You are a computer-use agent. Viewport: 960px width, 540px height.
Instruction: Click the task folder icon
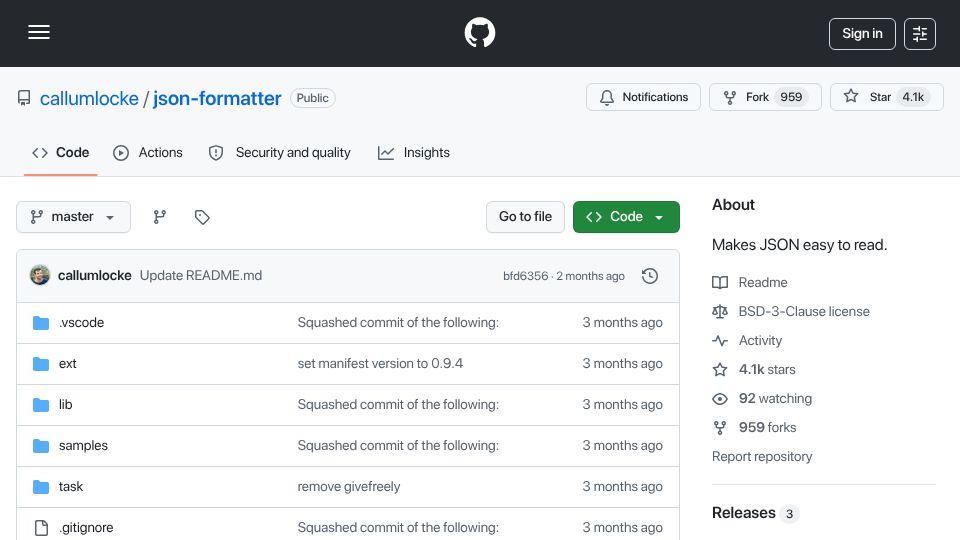41,487
